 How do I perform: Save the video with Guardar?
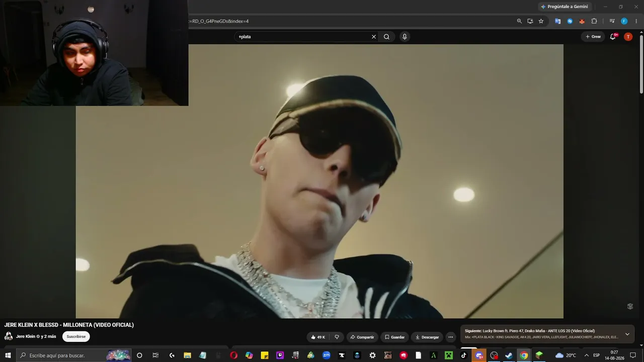pyautogui.click(x=394, y=337)
